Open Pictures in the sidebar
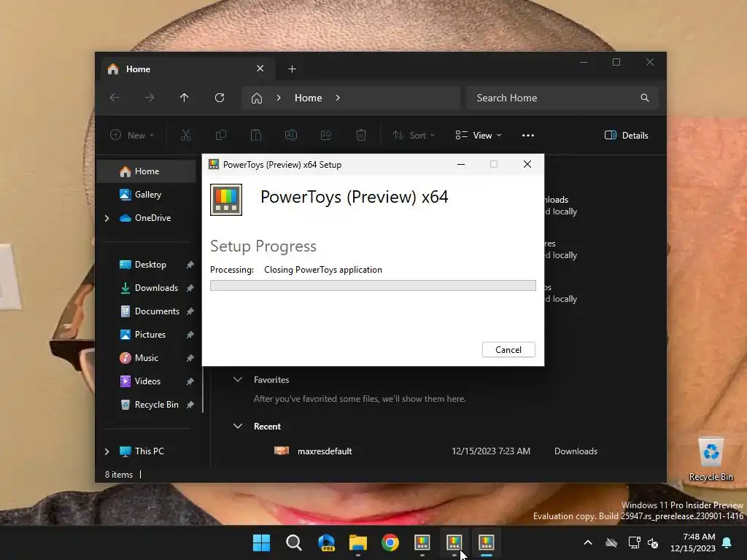The height and width of the screenshot is (560, 747). [150, 334]
